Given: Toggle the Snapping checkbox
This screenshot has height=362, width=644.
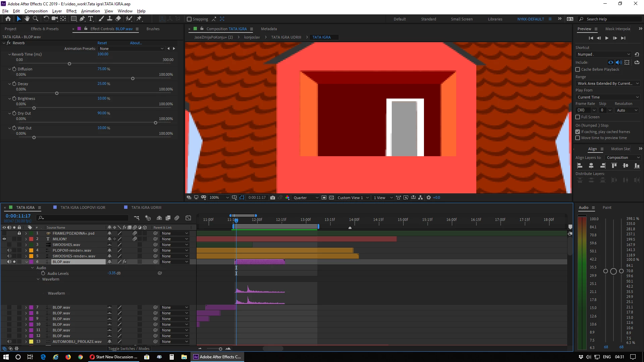Looking at the screenshot, I should pos(189,19).
